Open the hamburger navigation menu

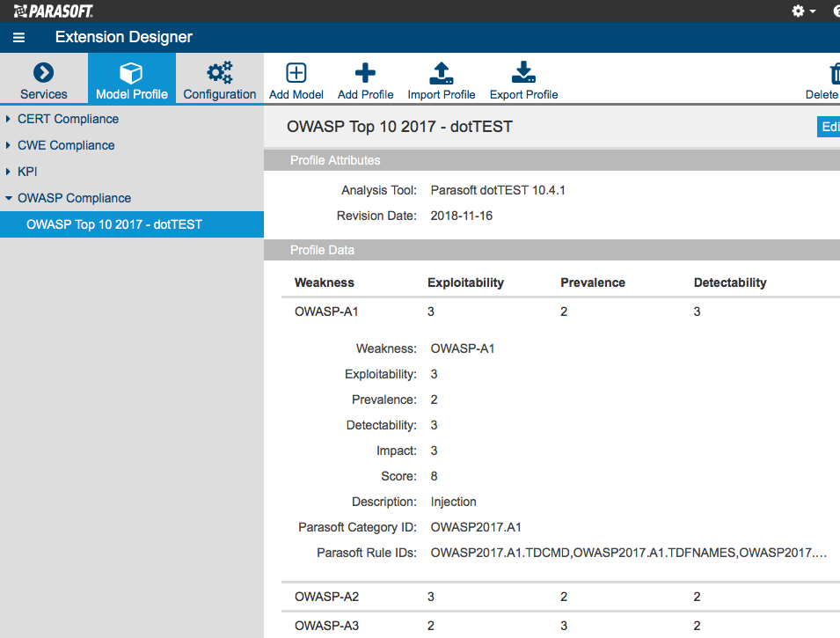tap(18, 38)
